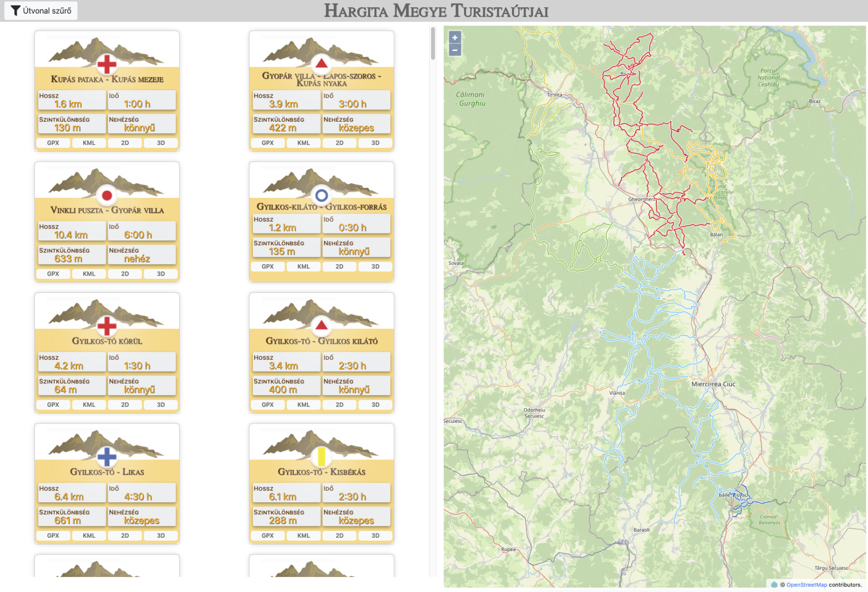Show 2D view of Kupás pataka route
Screen dimensions: 868x592
point(125,143)
